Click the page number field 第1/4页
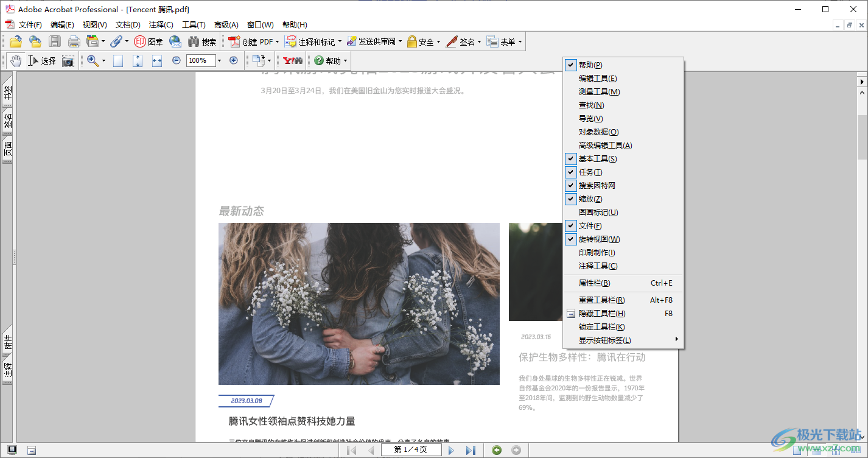868x458 pixels. pos(411,450)
